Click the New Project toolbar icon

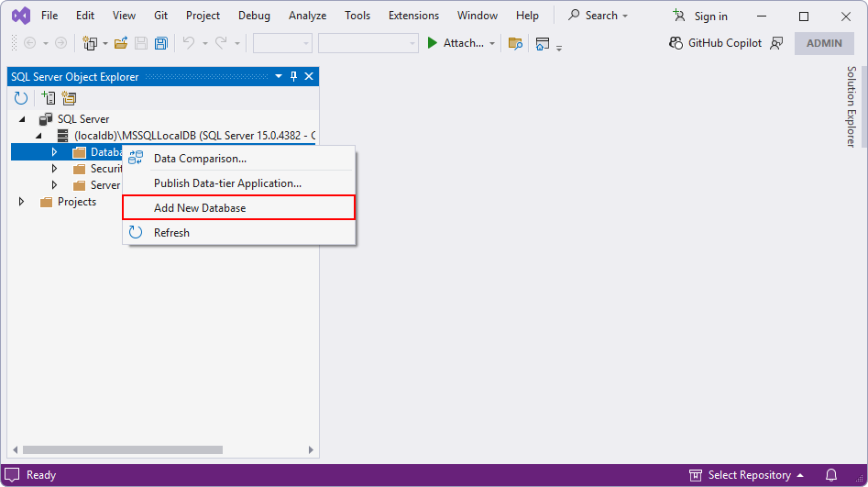pos(90,43)
